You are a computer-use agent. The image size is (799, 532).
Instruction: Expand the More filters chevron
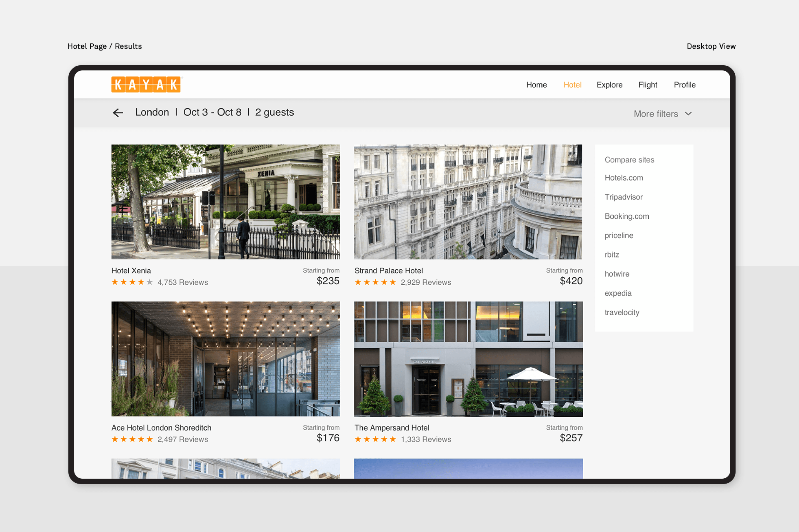coord(688,114)
